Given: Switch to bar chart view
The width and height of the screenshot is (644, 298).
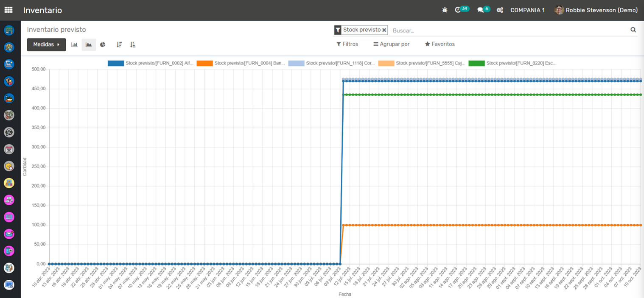Looking at the screenshot, I should pos(74,45).
